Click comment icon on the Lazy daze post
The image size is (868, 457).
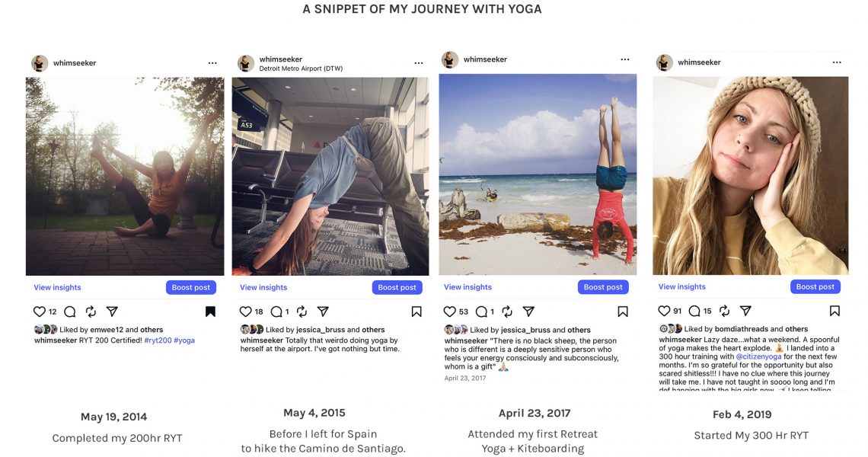tap(694, 311)
